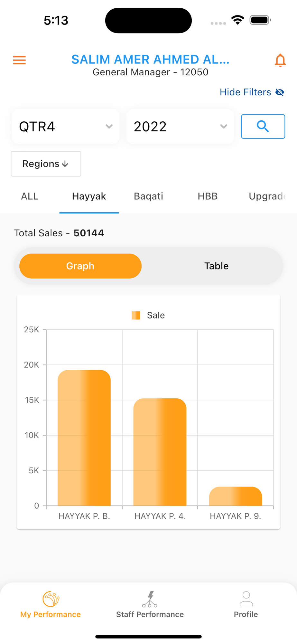Screen dimensions: 297x644
Task: Toggle the Sale legend swatch
Action: (x=136, y=315)
